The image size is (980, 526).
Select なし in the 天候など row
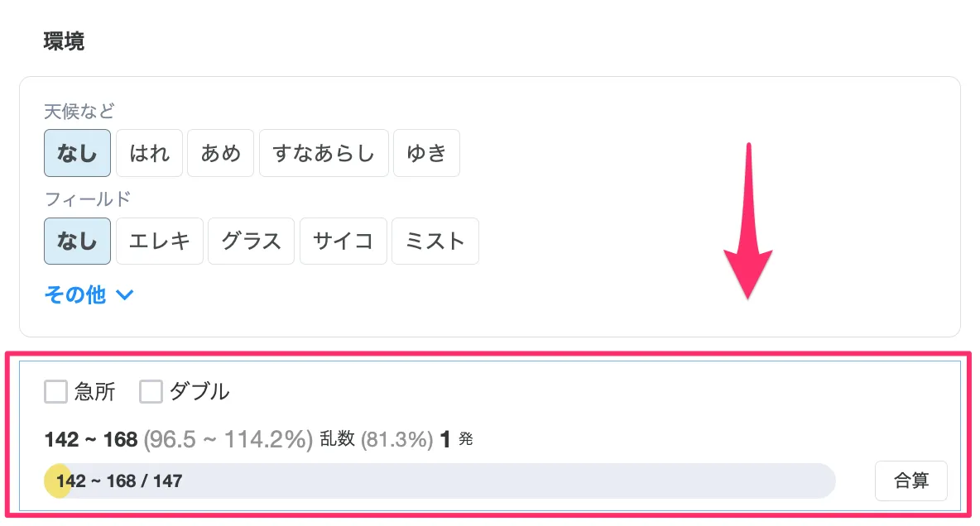tap(77, 152)
